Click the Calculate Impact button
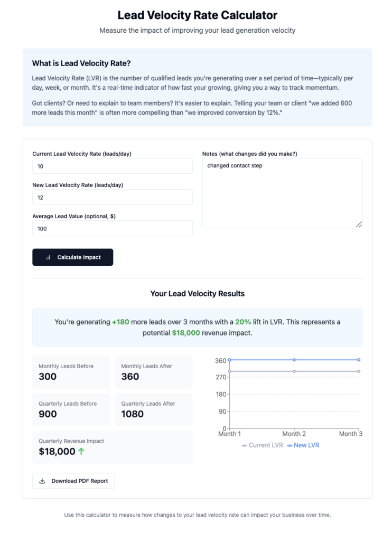392x541 pixels. click(72, 257)
